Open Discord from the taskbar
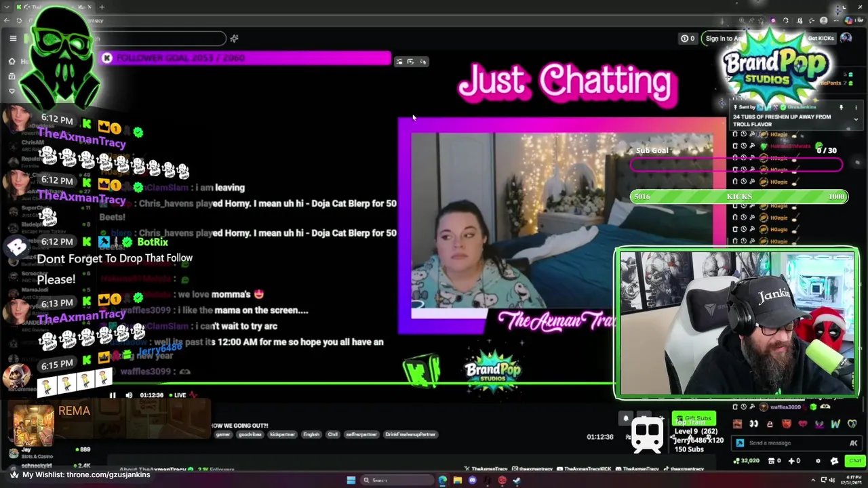The height and width of the screenshot is (488, 868). pos(473,481)
